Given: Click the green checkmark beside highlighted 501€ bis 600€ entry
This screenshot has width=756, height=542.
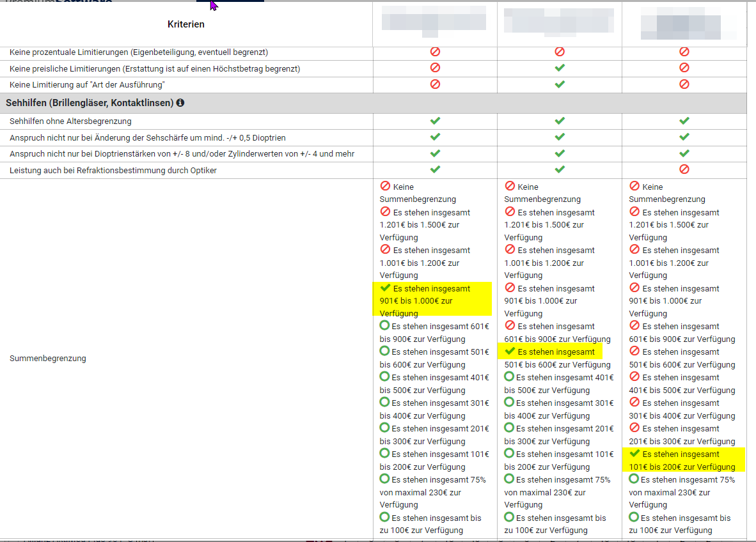Looking at the screenshot, I should 510,352.
